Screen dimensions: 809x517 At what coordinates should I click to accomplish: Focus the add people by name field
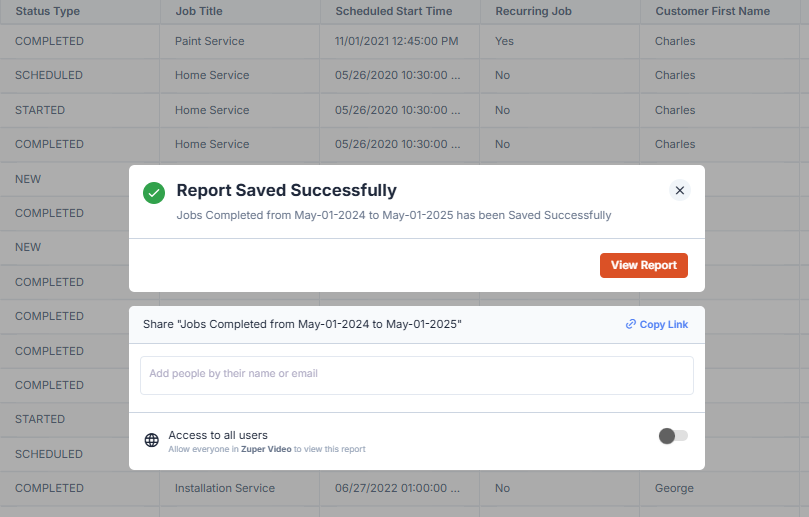(x=416, y=375)
